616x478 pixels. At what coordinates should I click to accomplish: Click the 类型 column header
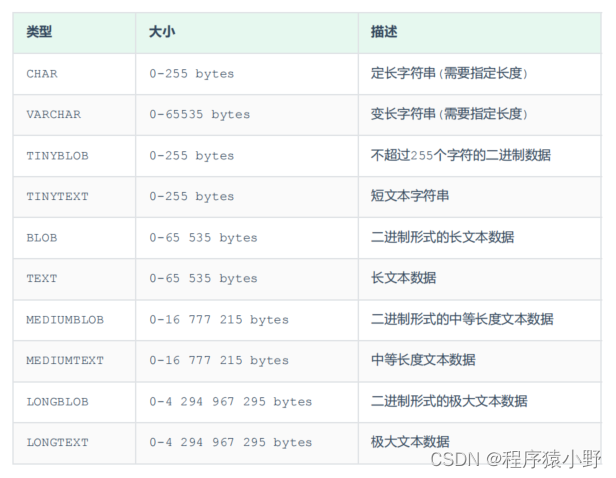(x=39, y=32)
